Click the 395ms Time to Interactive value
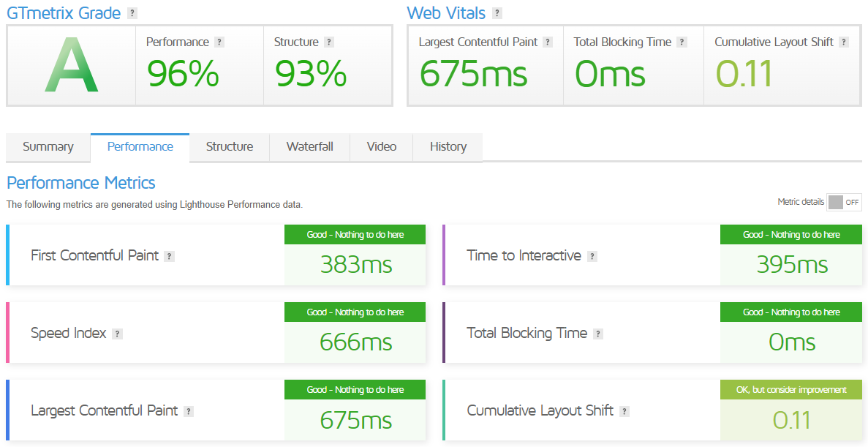 pyautogui.click(x=792, y=265)
